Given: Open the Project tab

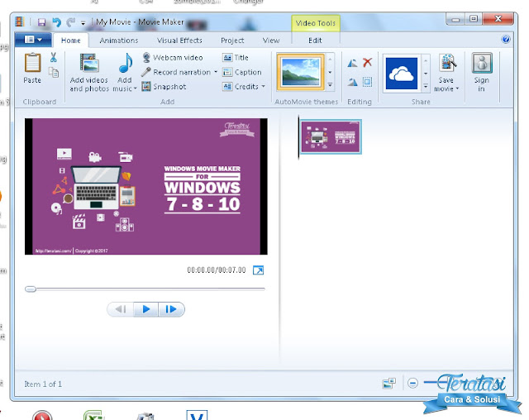Looking at the screenshot, I should 232,41.
